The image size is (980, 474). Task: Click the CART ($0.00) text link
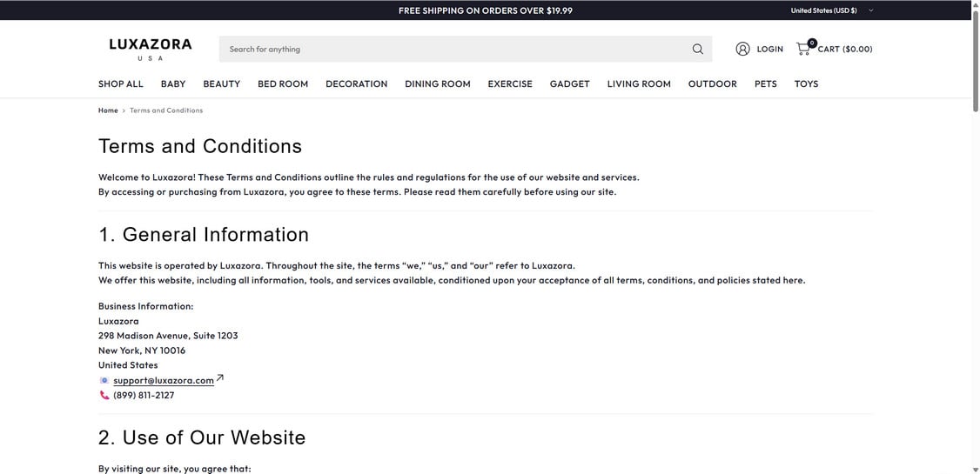pos(845,49)
